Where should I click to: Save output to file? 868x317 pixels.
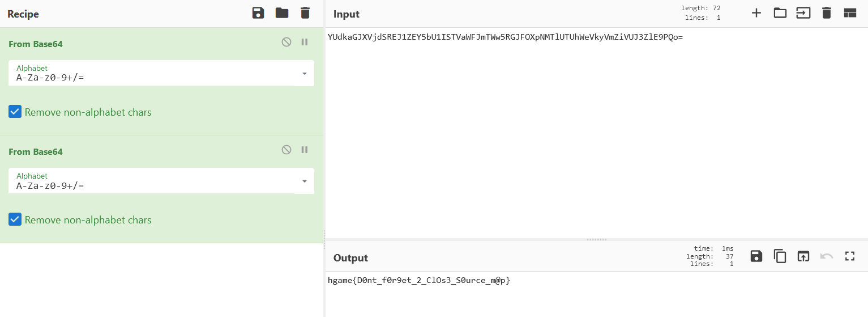[756, 256]
